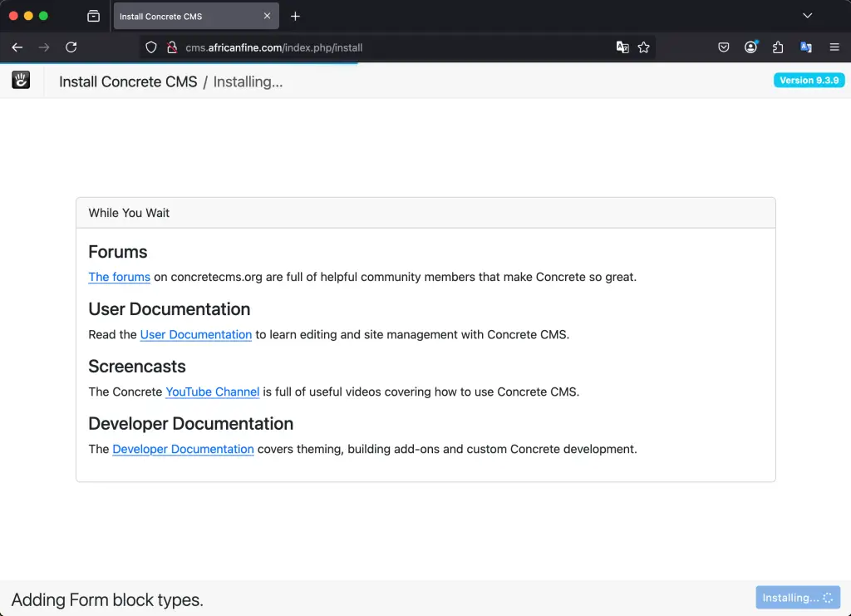Bookmark this page with the star icon
The height and width of the screenshot is (616, 851).
pyautogui.click(x=644, y=47)
